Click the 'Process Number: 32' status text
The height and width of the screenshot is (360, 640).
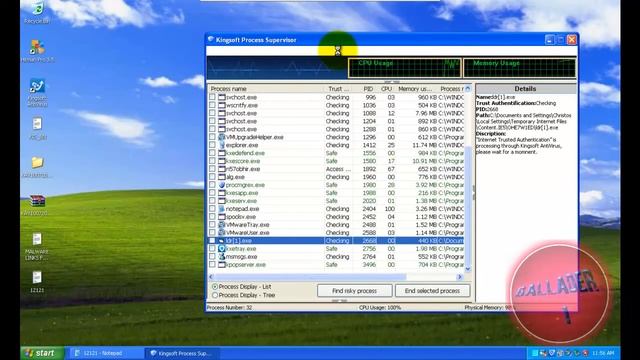(x=229, y=307)
